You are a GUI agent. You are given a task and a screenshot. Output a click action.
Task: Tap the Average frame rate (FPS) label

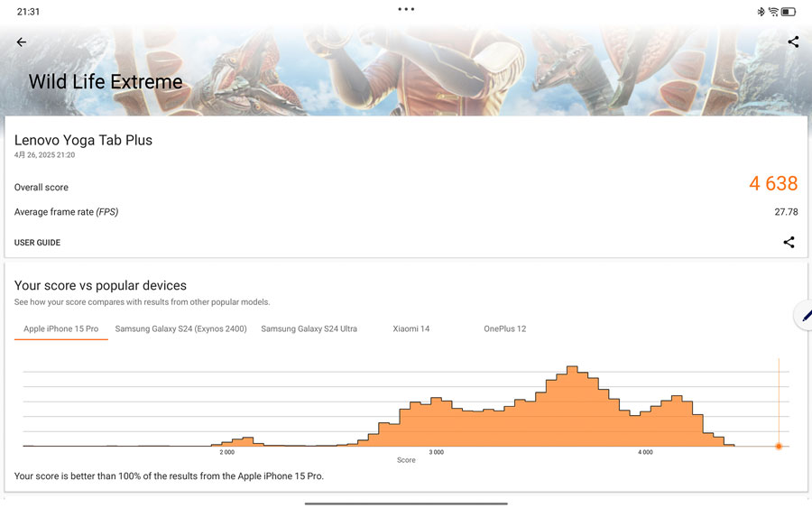(x=66, y=212)
